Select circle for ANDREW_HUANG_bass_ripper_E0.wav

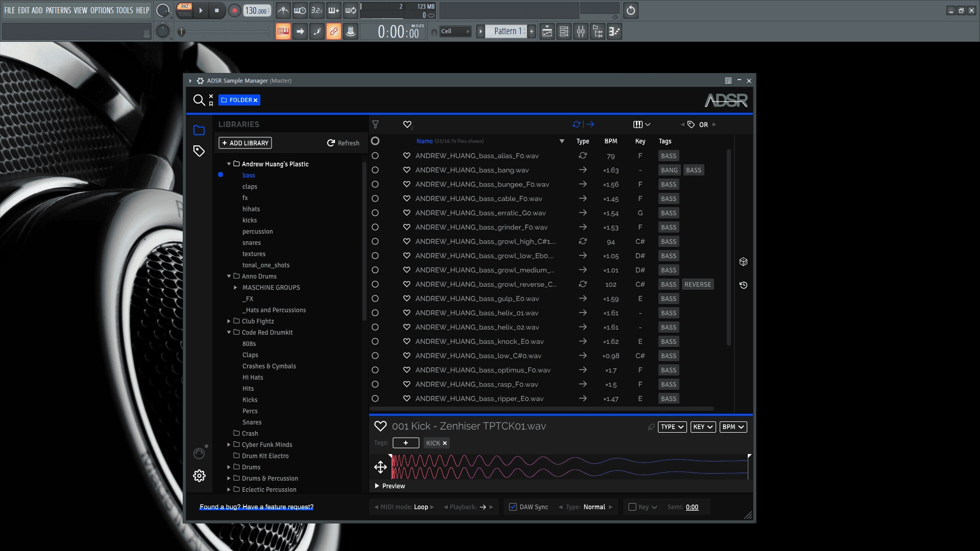375,398
